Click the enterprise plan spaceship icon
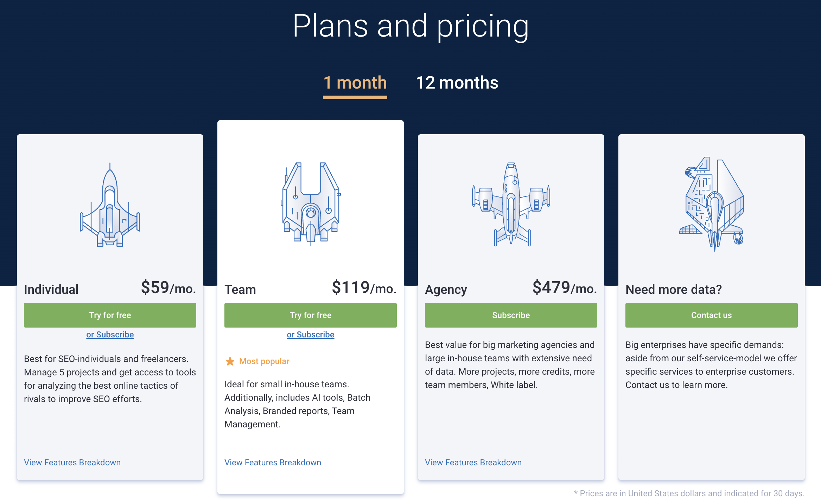Screen dimensions: 821x504 [711, 204]
